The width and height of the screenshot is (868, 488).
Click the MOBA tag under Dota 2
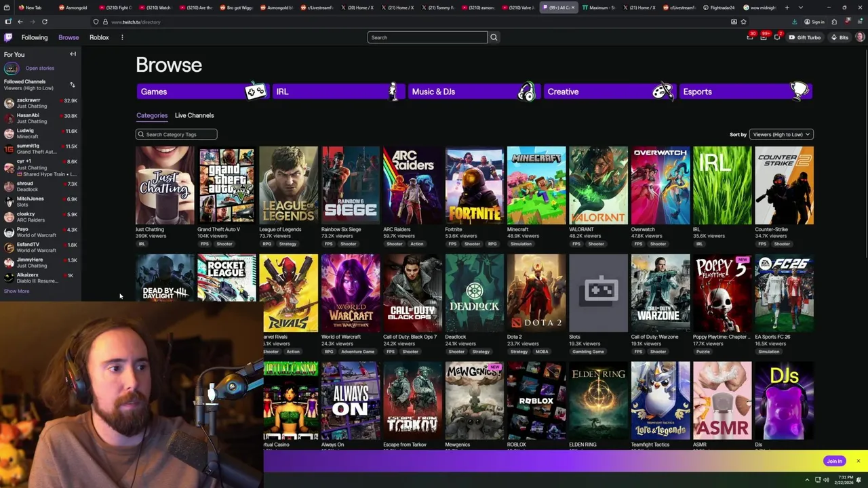coord(542,352)
